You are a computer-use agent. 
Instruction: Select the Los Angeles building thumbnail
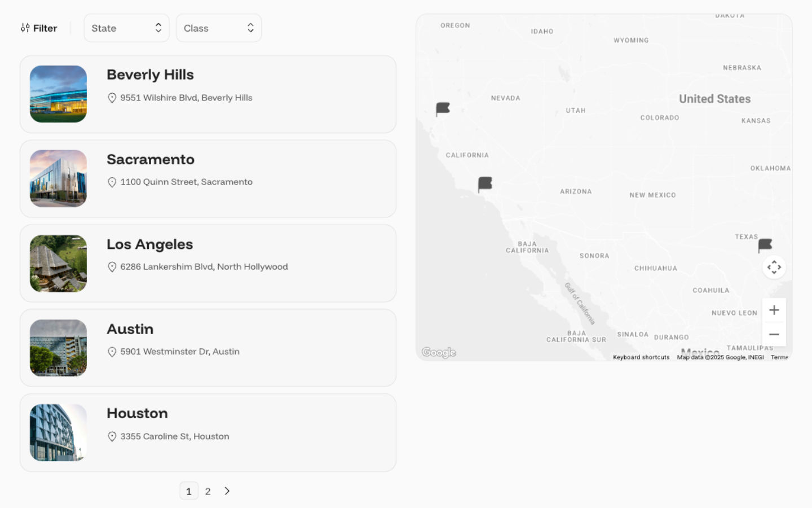[59, 264]
